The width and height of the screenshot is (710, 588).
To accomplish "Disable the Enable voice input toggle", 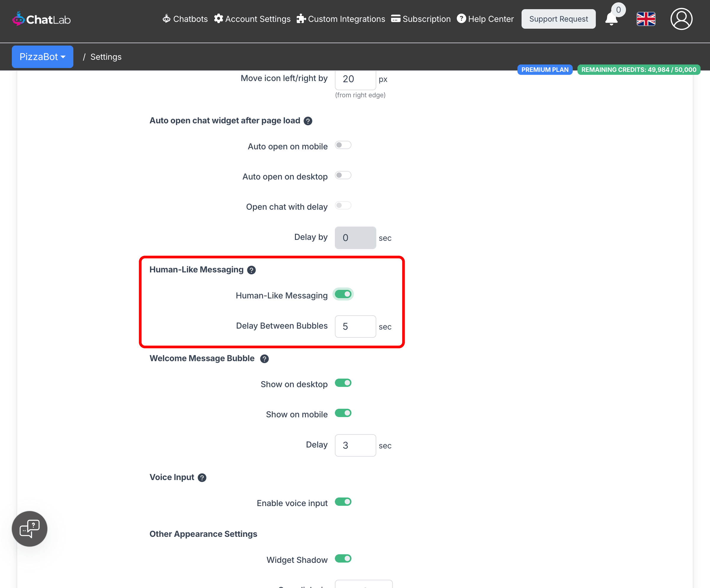I will (x=343, y=502).
